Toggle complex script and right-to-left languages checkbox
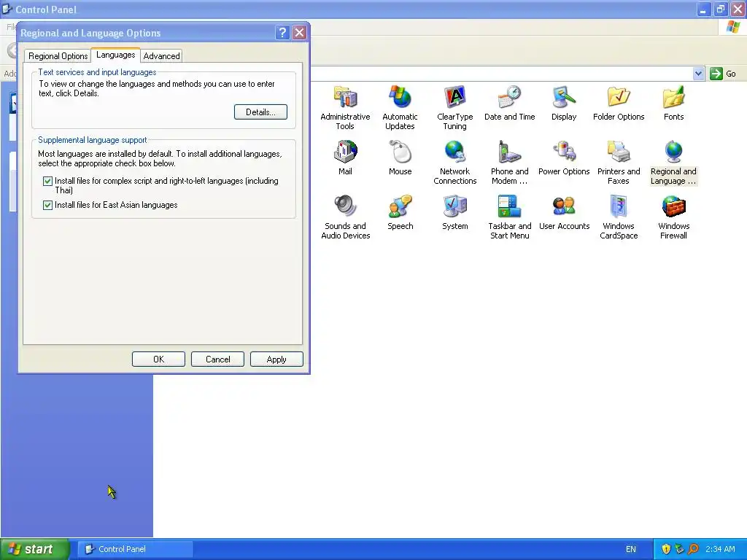This screenshot has height=560, width=747. [47, 181]
